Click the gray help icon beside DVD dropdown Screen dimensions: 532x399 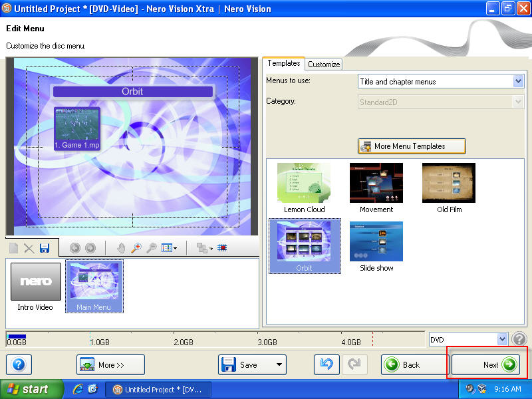(519, 339)
